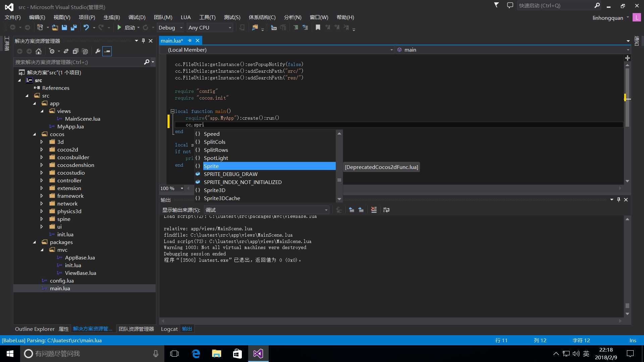Switch to the Outline Explorer tab
This screenshot has width=644, height=362.
35,329
